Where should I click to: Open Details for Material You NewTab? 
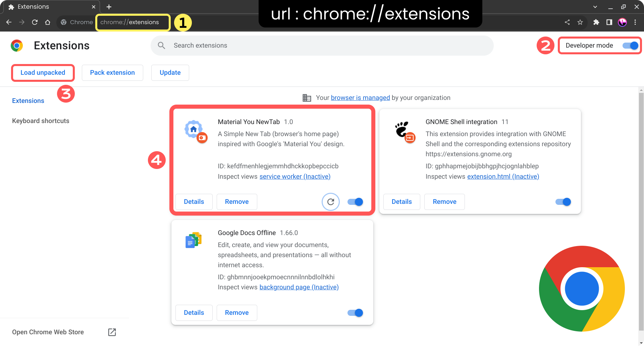point(194,202)
